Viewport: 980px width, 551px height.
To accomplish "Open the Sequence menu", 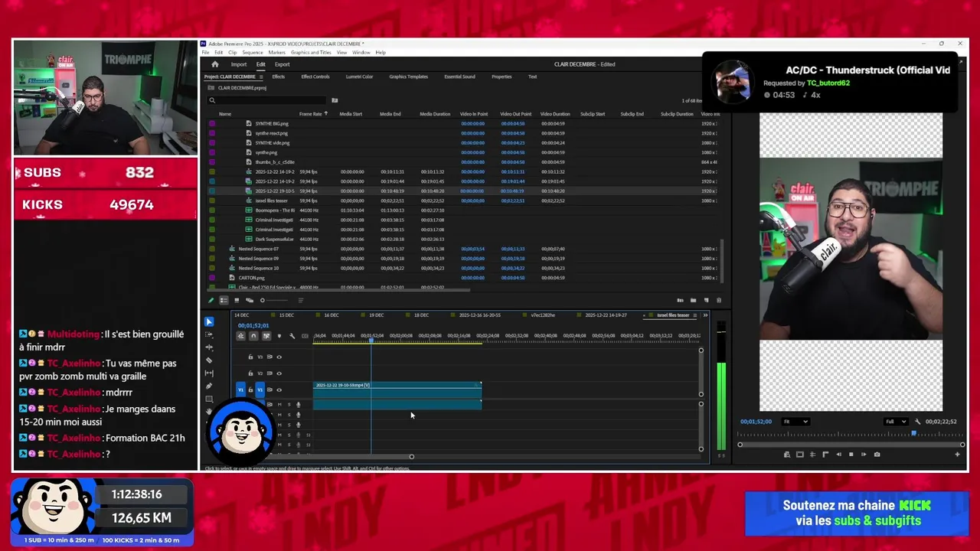I will tap(253, 53).
